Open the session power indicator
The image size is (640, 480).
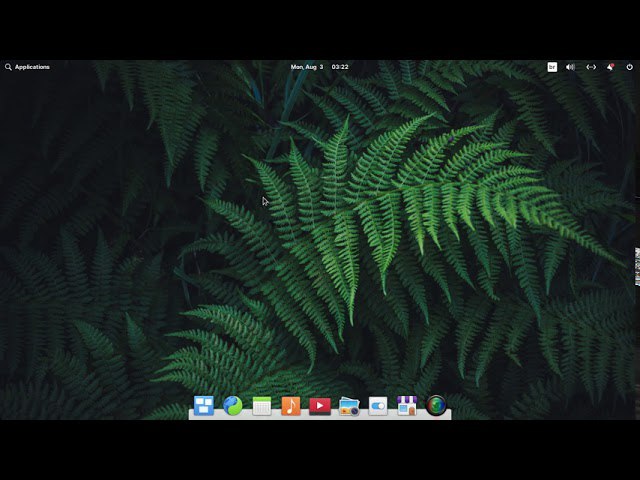click(629, 67)
